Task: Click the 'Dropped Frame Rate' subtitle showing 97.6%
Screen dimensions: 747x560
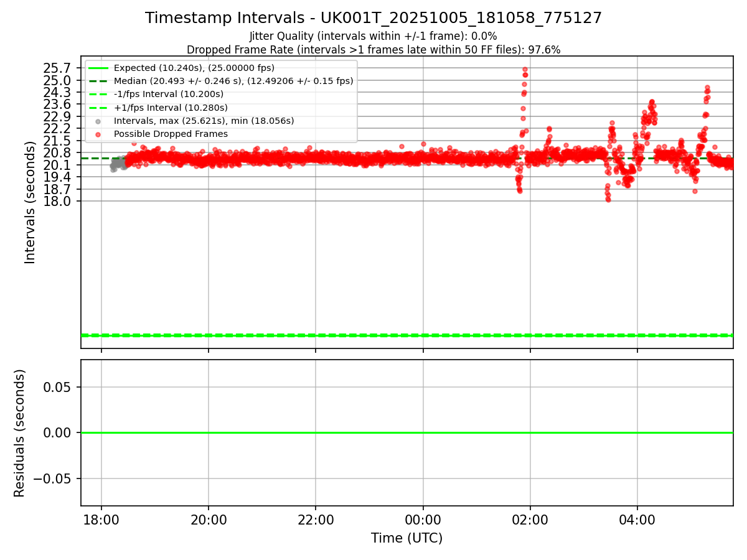Action: tap(374, 50)
